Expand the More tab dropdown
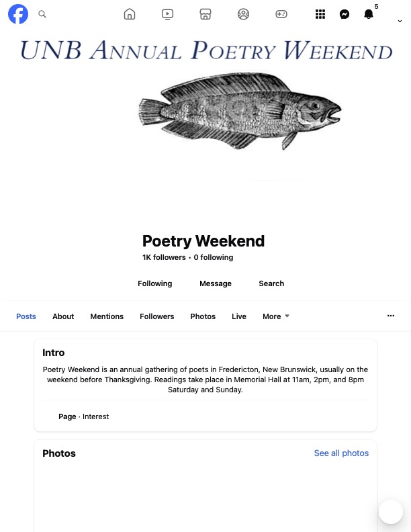 coord(276,316)
